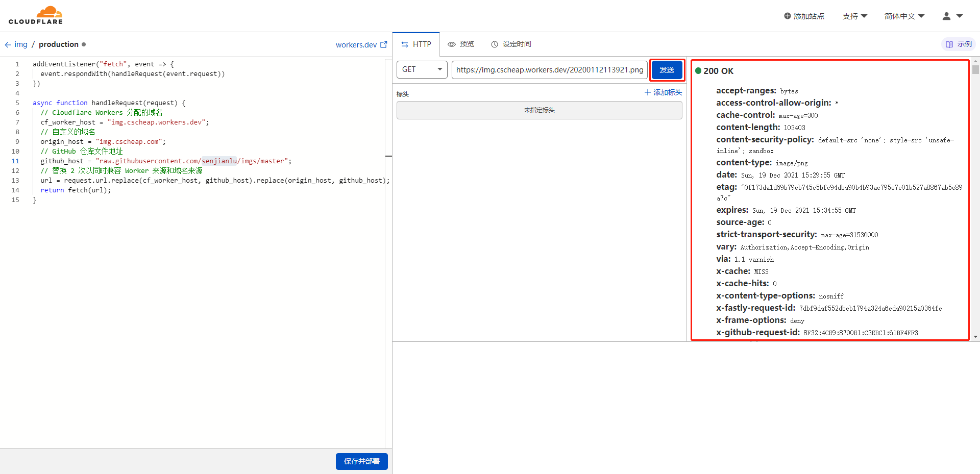Click the 未指定标头 placeholder box
The image size is (980, 474).
540,110
